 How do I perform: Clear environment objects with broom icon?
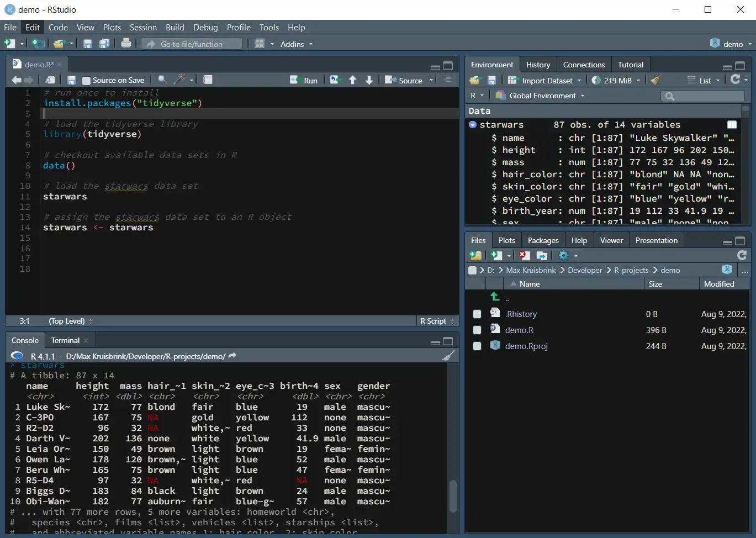(655, 80)
